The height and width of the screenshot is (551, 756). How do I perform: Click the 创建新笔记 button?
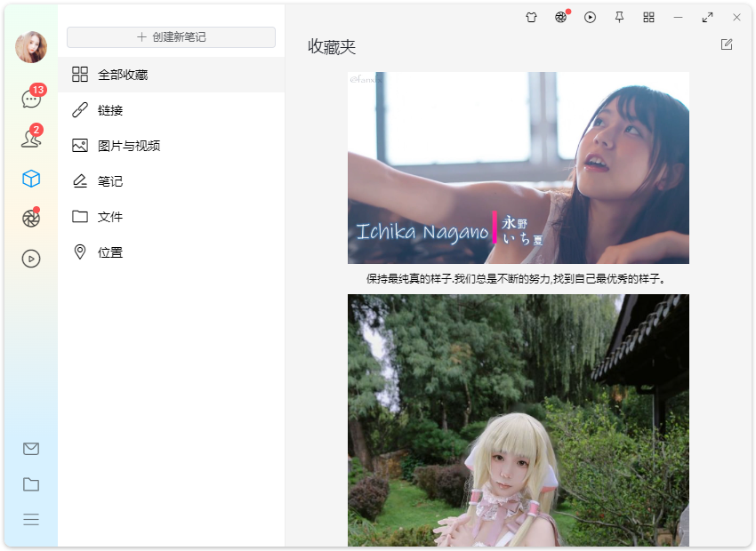(171, 36)
